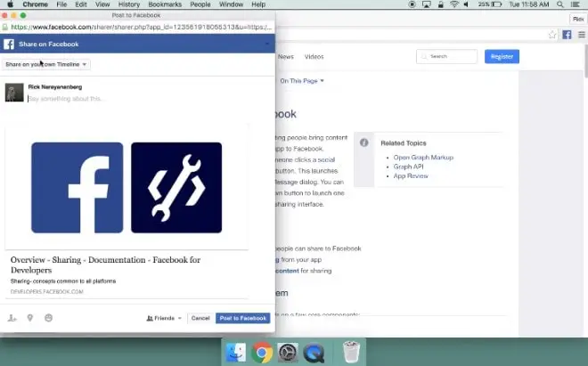This screenshot has width=588, height=366.
Task: Open the File menu
Action: tap(61, 4)
